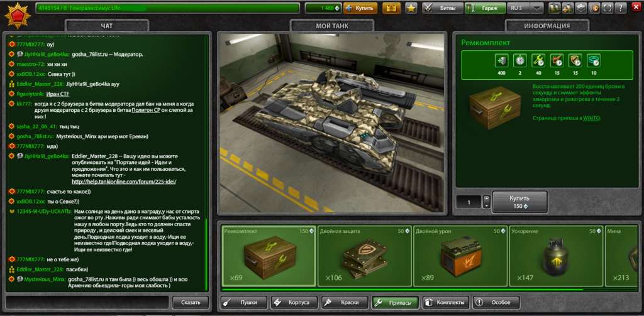Click the double armor shield cooldown icon
The height and width of the screenshot is (316, 644).
pyautogui.click(x=575, y=61)
